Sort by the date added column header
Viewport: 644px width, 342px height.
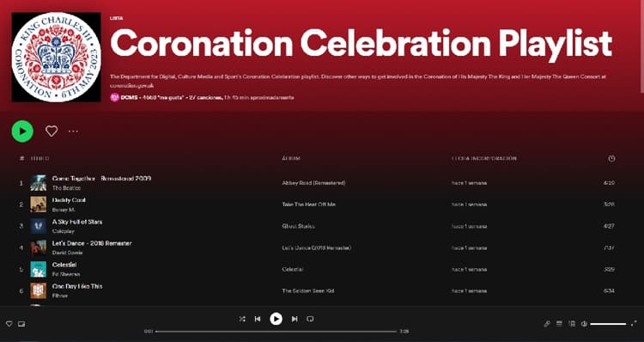[x=483, y=158]
